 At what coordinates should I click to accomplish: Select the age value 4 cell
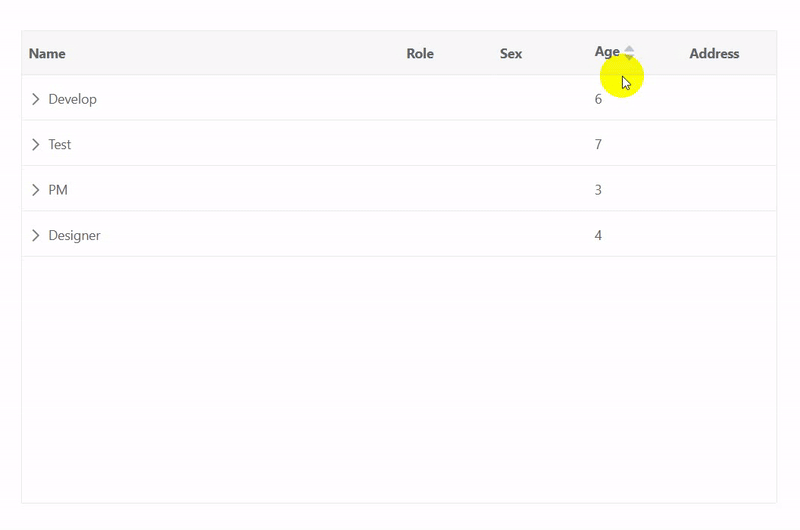(599, 235)
